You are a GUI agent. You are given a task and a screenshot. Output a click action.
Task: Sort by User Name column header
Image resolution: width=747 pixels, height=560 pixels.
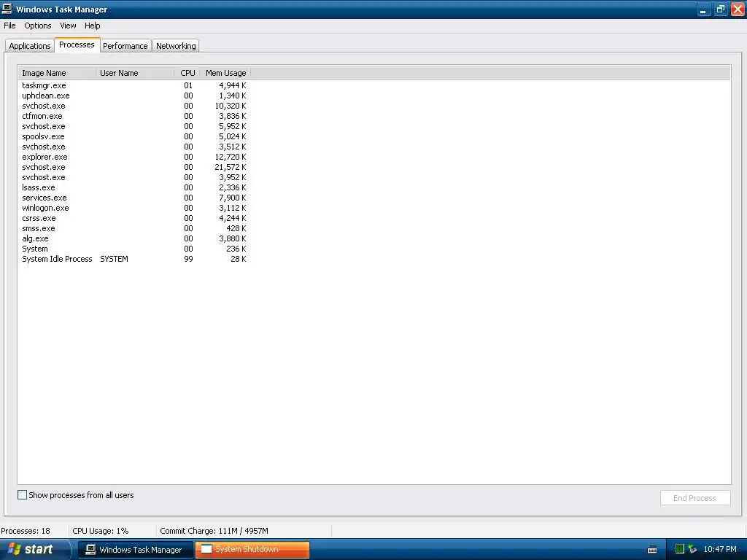pyautogui.click(x=135, y=73)
